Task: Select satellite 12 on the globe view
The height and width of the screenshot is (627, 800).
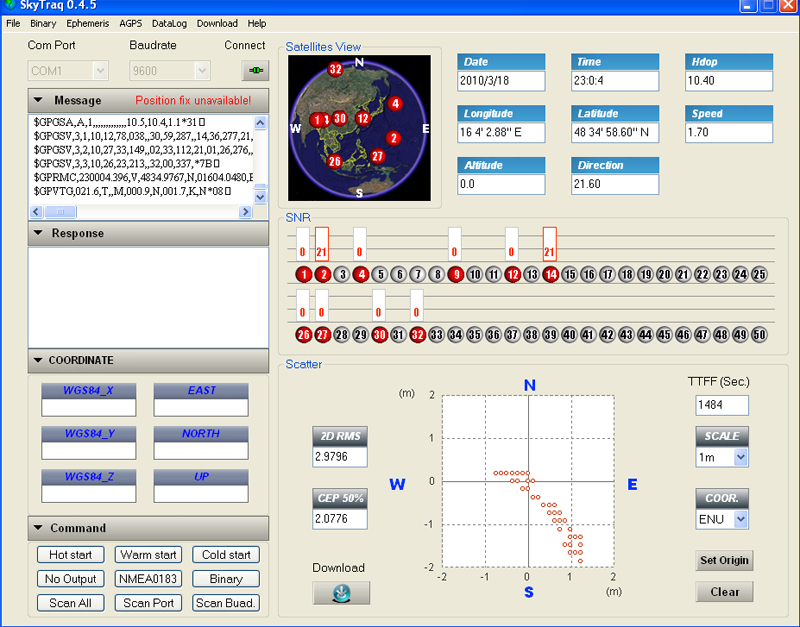Action: pyautogui.click(x=363, y=118)
